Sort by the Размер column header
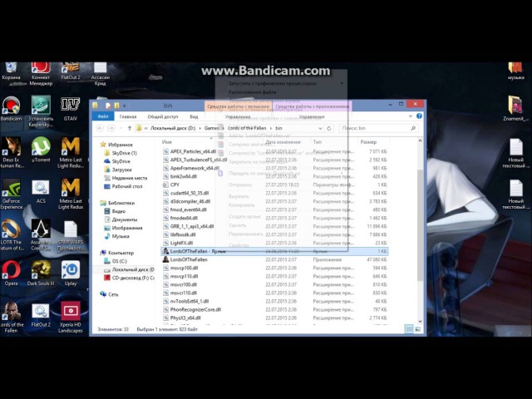 (368, 142)
